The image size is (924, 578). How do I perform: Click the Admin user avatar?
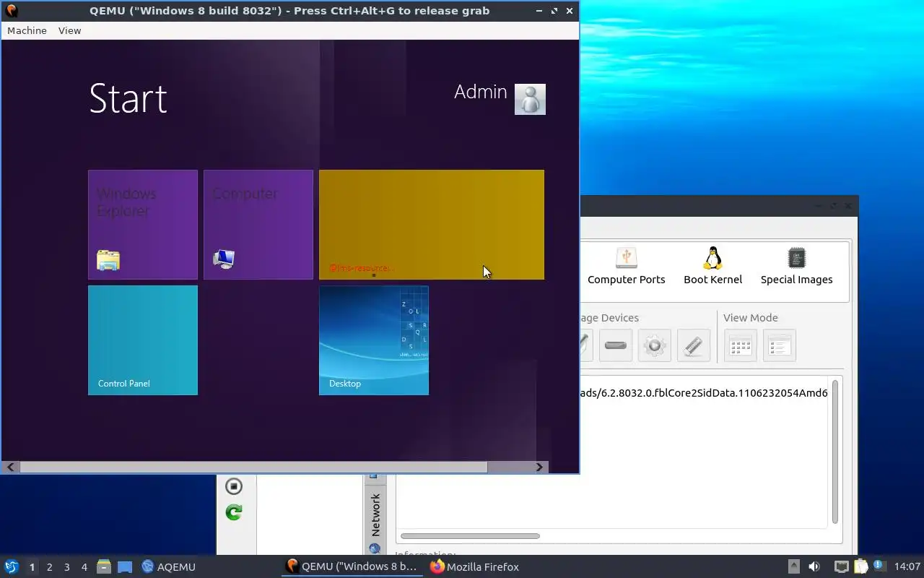tap(530, 99)
